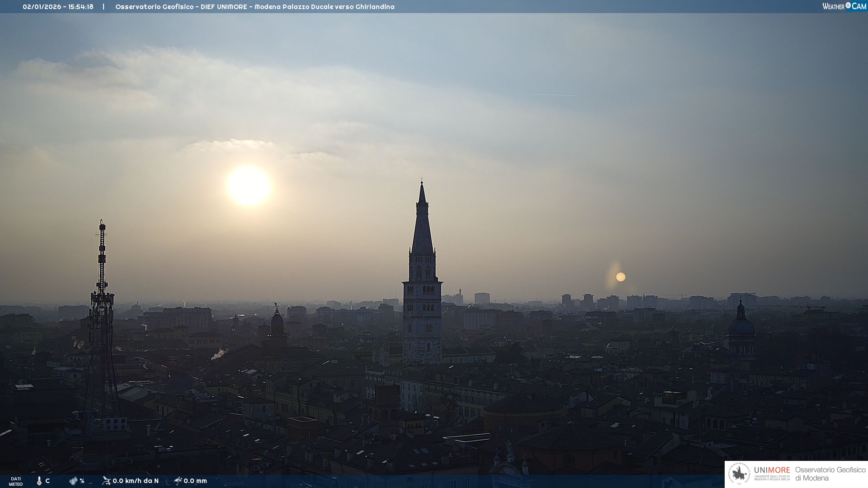Click the WeatherCam logo
This screenshot has height=488, width=868.
pyautogui.click(x=844, y=6)
